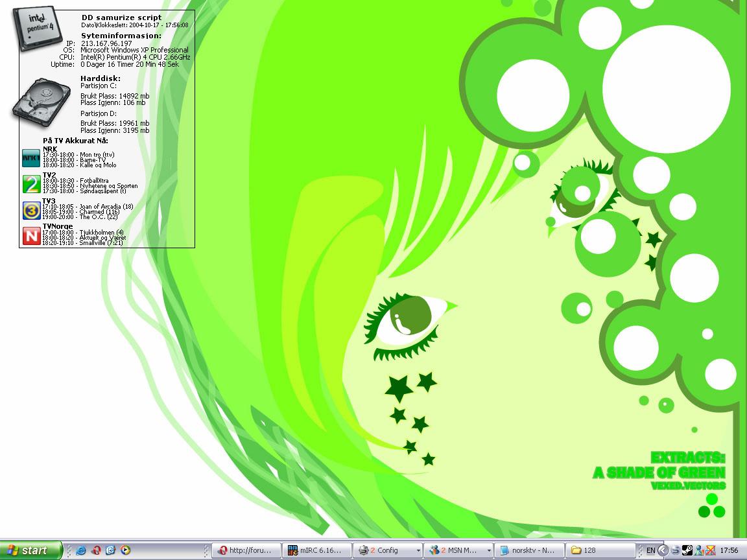The height and width of the screenshot is (560, 747).
Task: Click 'Brukt Plass: 14892 mb' text
Action: click(115, 96)
